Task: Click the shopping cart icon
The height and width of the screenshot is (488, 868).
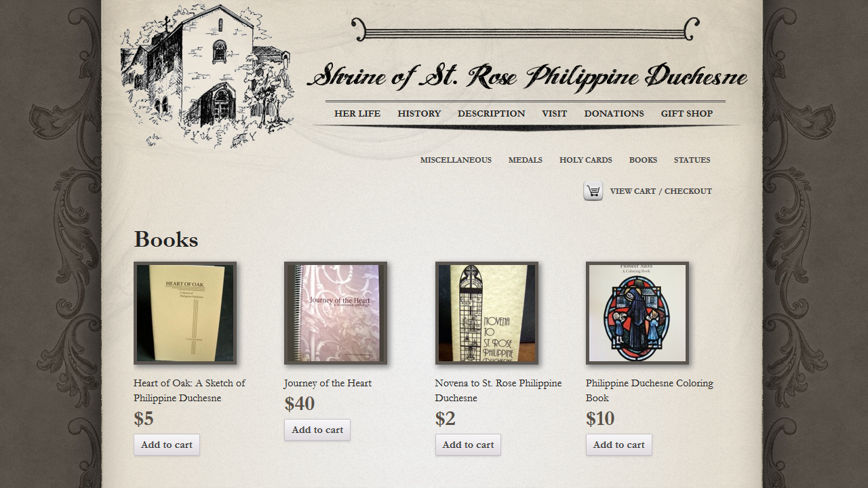Action: [593, 191]
